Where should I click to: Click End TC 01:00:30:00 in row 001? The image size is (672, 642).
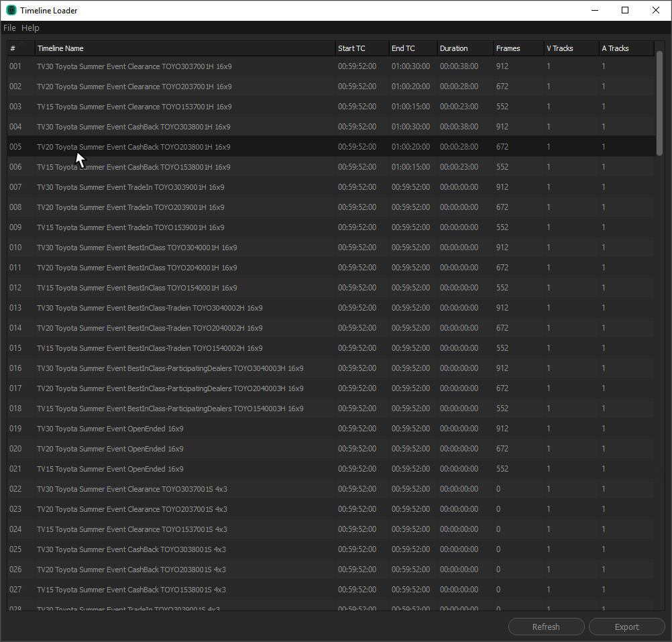(410, 66)
